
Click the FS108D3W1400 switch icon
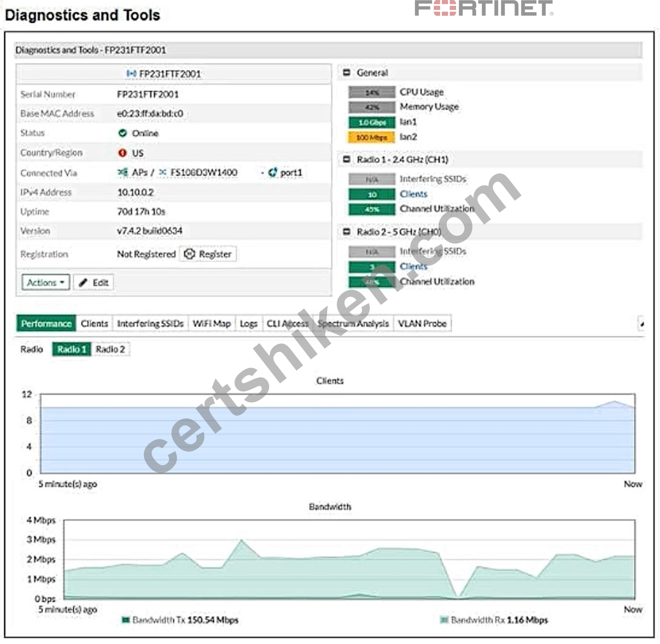tap(163, 172)
